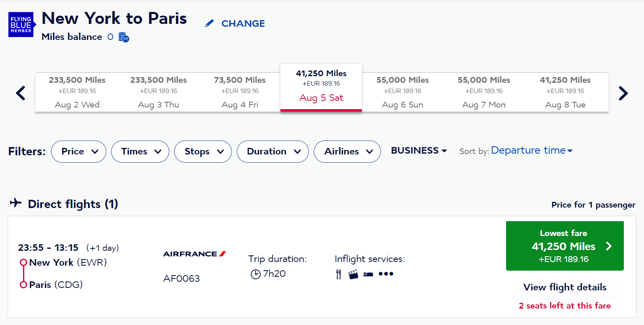Switch to Aug 8 Tue date tab

(x=565, y=92)
